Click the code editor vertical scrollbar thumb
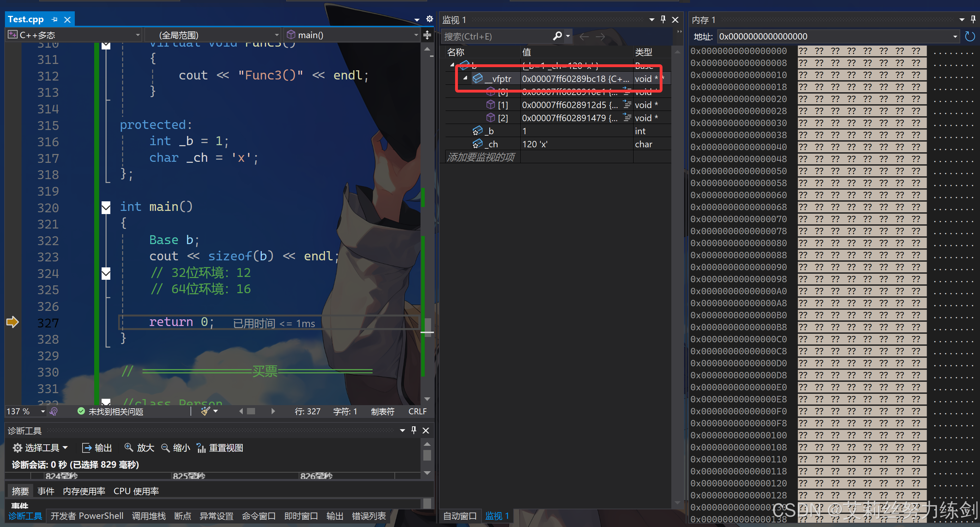The image size is (980, 527). click(x=428, y=325)
